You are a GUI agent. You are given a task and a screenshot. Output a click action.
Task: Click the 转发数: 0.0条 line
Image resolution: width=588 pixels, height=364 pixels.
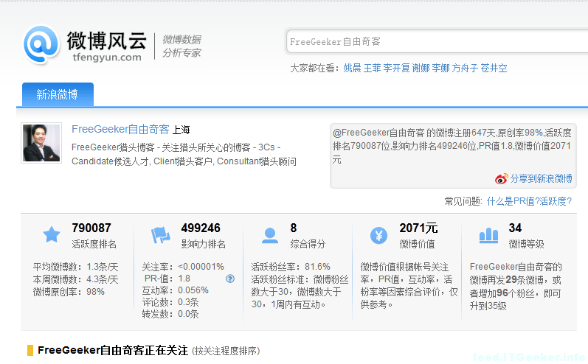[x=170, y=314]
